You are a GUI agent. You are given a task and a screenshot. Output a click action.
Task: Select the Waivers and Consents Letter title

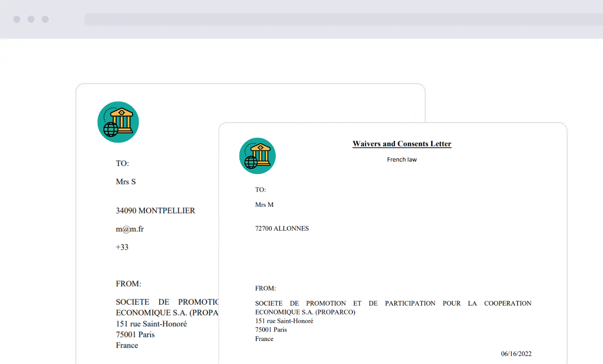pos(402,144)
